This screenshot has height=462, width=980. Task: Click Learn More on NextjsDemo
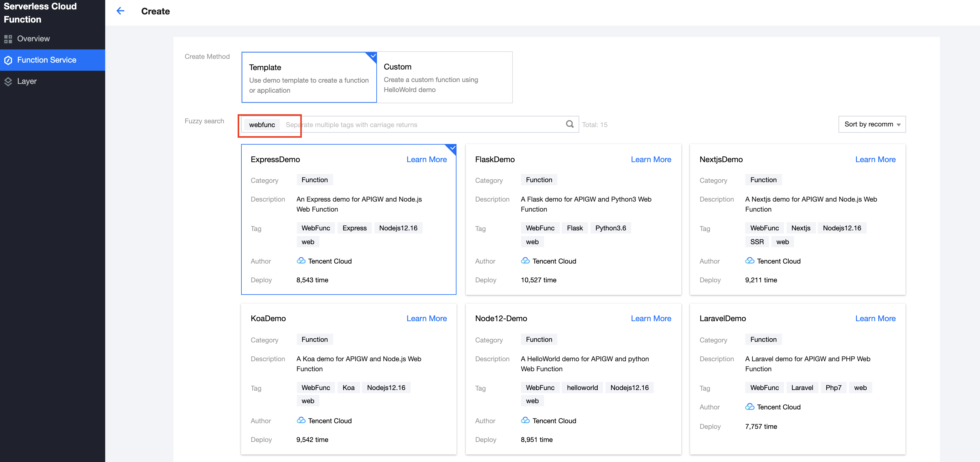click(875, 160)
